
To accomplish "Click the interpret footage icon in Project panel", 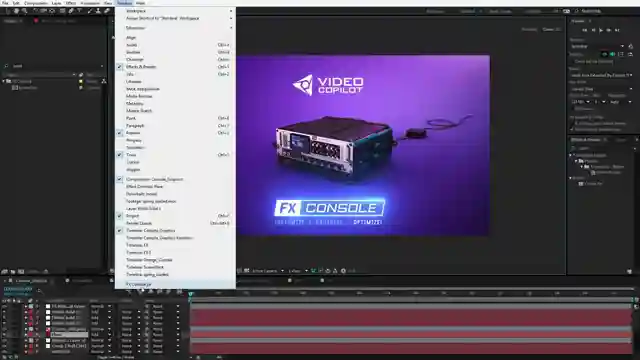I will tap(4, 271).
